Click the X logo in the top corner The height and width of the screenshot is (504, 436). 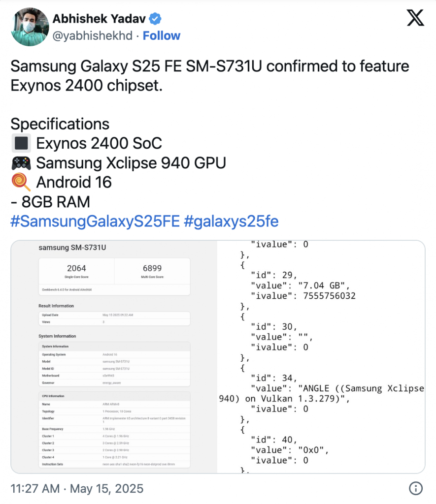(415, 18)
